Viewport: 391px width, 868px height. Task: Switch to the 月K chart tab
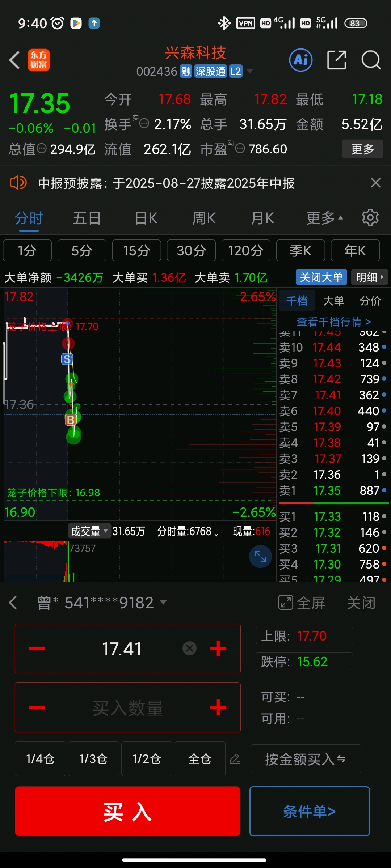pyautogui.click(x=262, y=218)
